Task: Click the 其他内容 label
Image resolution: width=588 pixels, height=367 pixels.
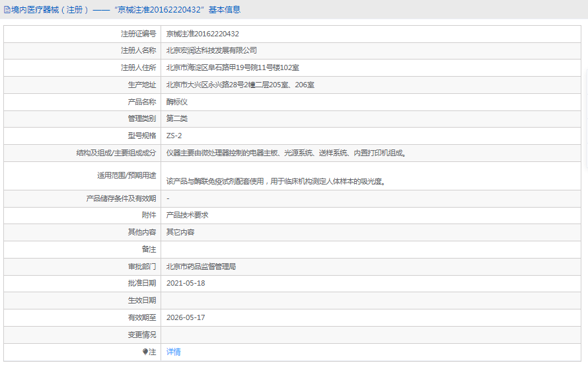Action: coord(142,232)
